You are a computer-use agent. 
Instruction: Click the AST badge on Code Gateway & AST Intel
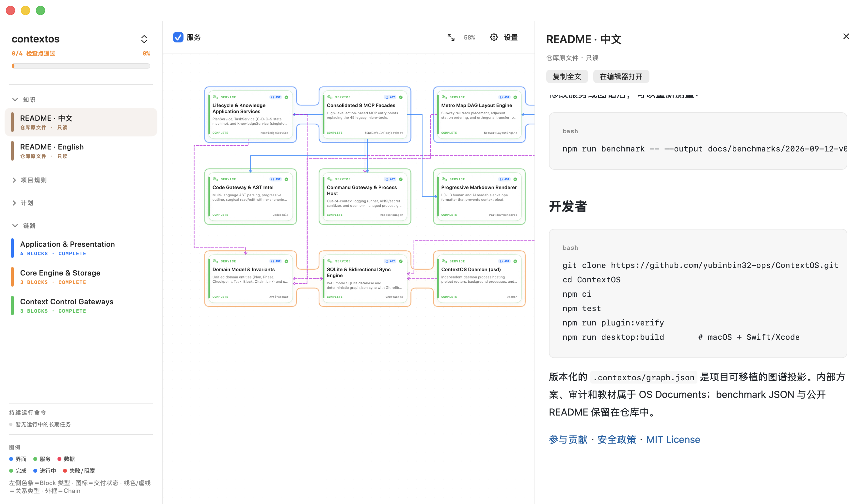pyautogui.click(x=276, y=179)
